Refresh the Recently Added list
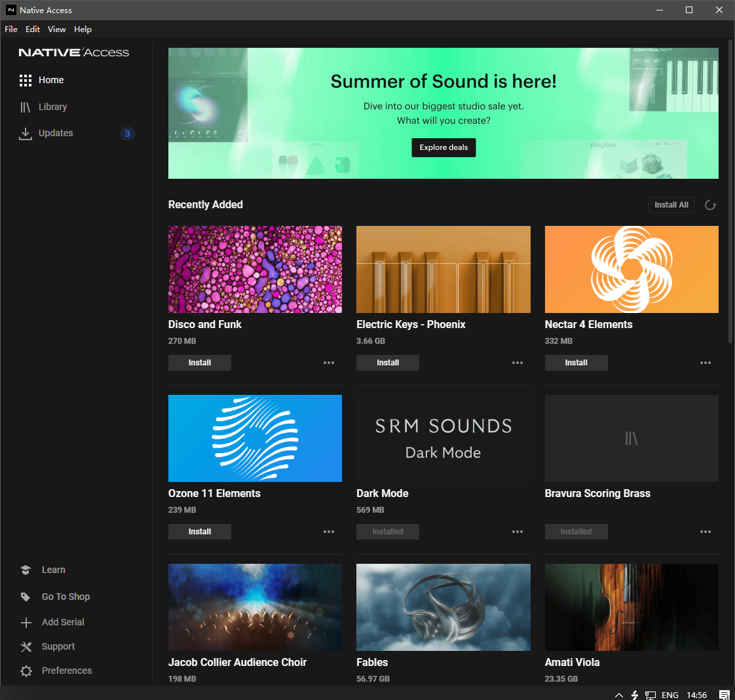 coord(710,205)
